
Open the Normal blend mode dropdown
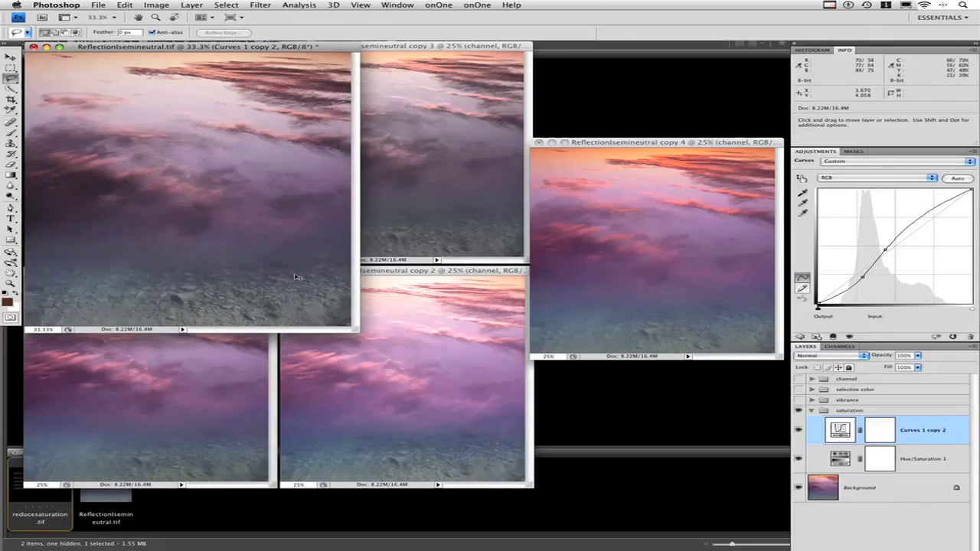[x=831, y=355]
